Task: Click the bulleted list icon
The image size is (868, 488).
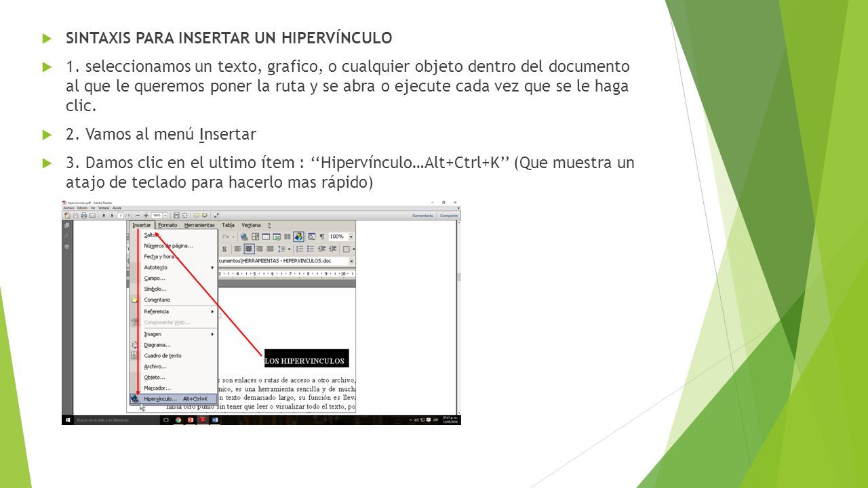Action: 311,249
